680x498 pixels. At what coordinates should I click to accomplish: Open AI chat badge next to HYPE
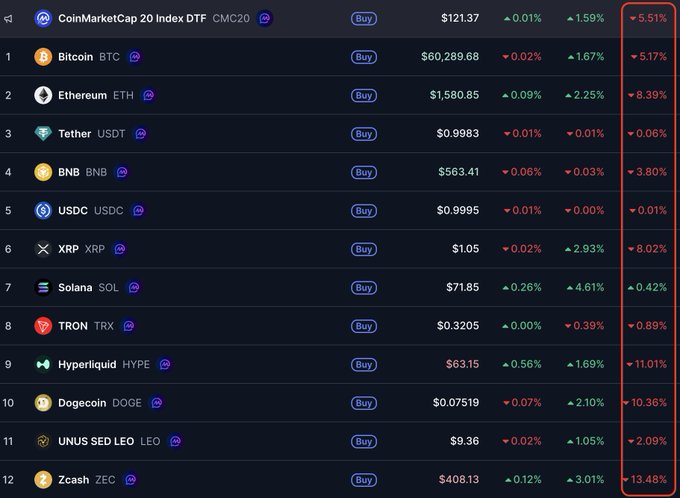pyautogui.click(x=165, y=364)
